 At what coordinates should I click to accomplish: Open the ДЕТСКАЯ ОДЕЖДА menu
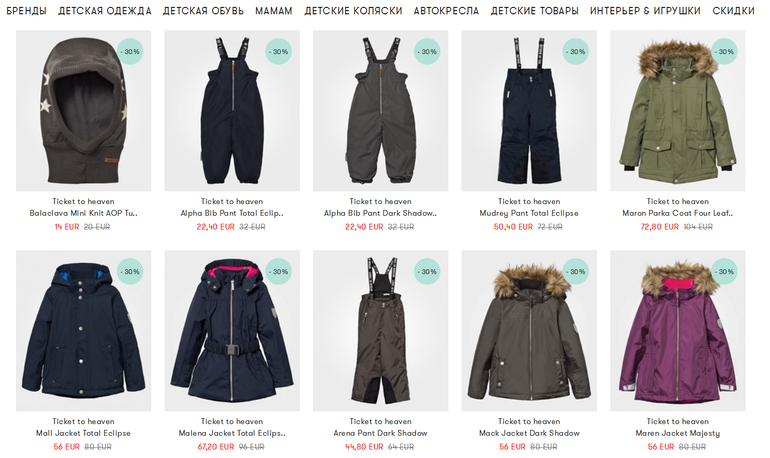click(x=105, y=11)
